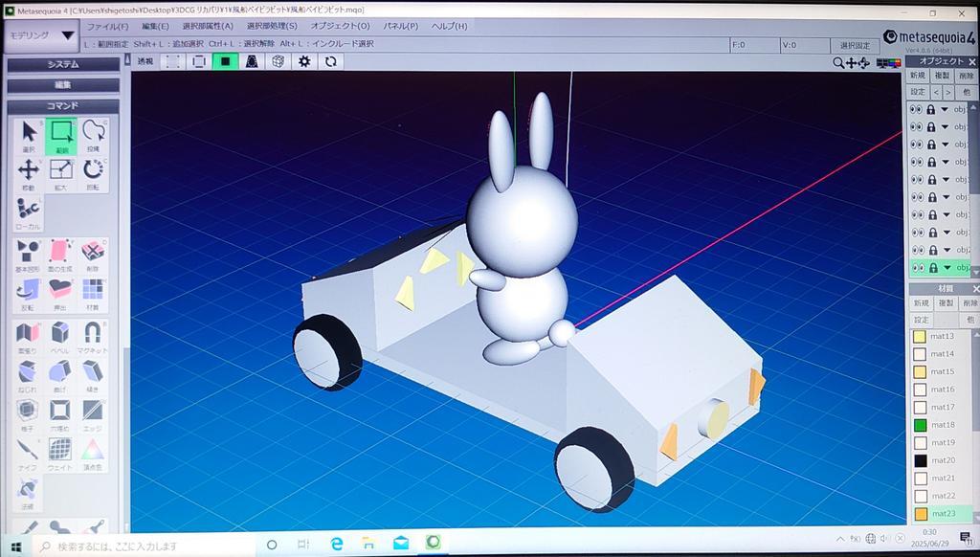
Task: Open the オブジェクト(O) menu
Action: click(x=340, y=26)
